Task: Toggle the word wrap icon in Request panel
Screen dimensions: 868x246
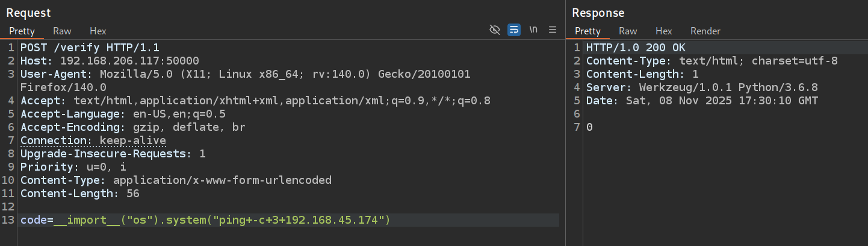Action: click(514, 30)
